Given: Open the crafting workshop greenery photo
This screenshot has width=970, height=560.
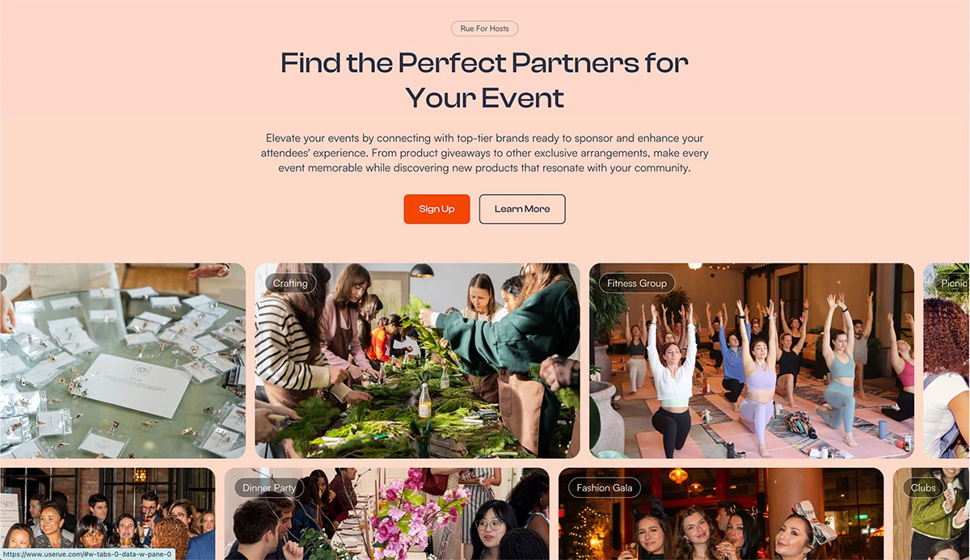Looking at the screenshot, I should tap(417, 360).
